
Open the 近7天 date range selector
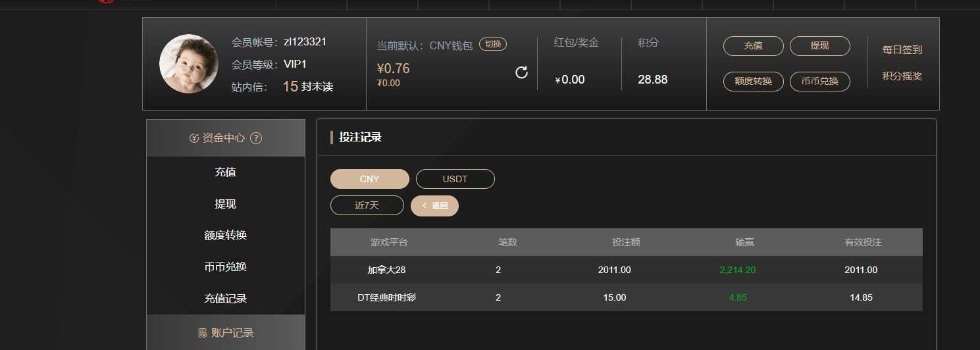pos(367,205)
